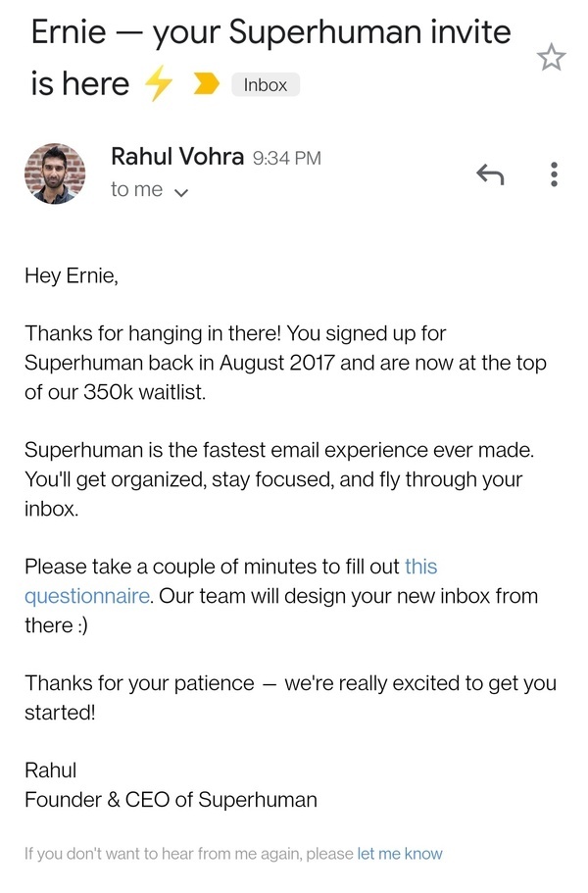
Task: Select the "Founder & CEO of Superhuman" signature
Action: [171, 800]
